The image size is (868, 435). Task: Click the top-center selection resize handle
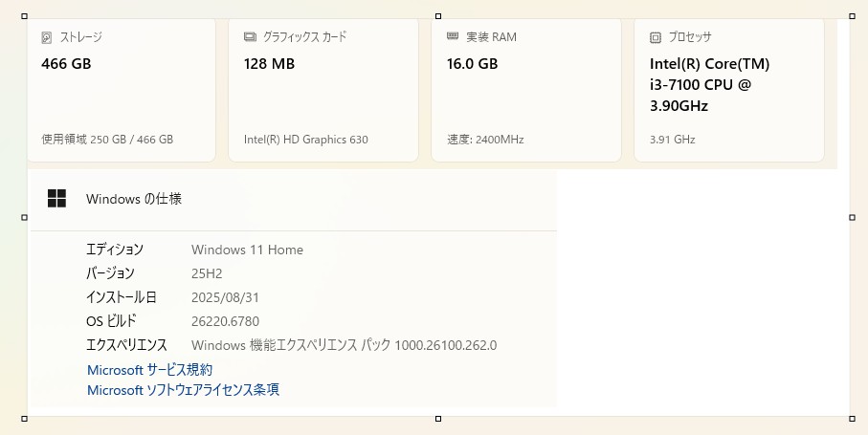(x=438, y=16)
